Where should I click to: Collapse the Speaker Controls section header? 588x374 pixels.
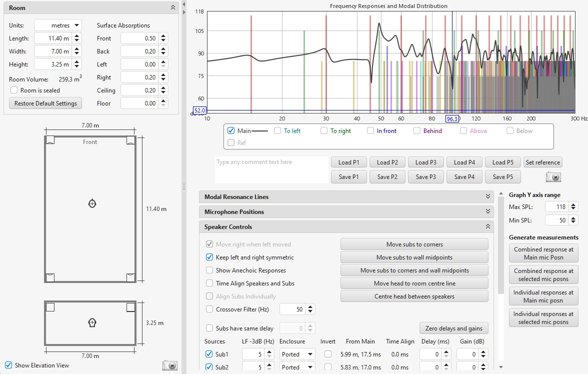pos(488,227)
